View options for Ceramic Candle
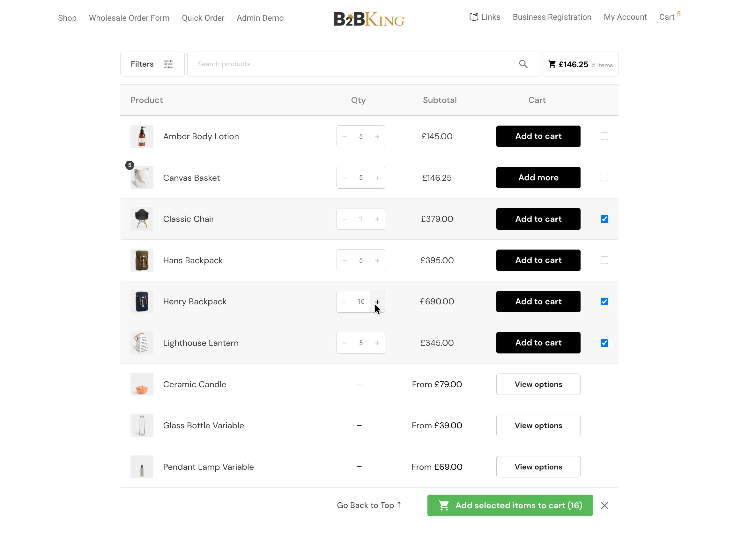 click(538, 384)
